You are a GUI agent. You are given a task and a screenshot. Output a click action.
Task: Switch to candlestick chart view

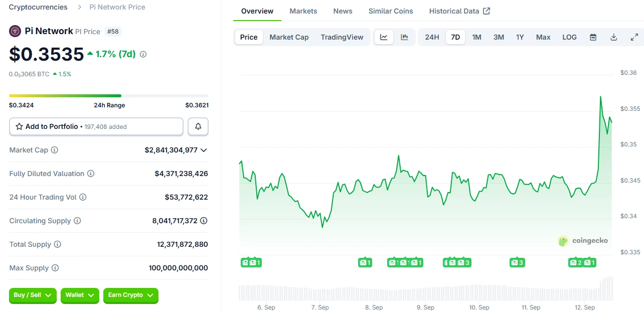point(404,37)
